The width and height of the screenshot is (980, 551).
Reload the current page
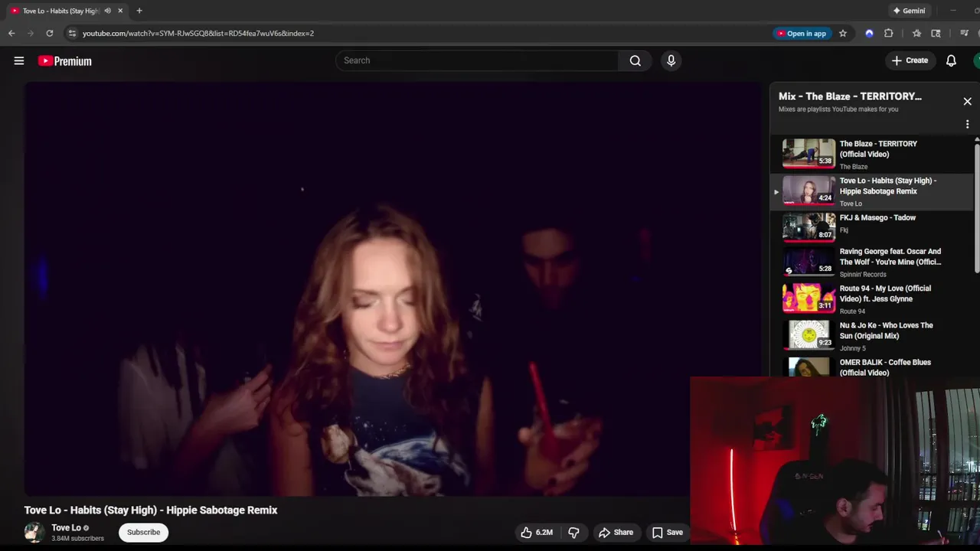click(x=50, y=34)
